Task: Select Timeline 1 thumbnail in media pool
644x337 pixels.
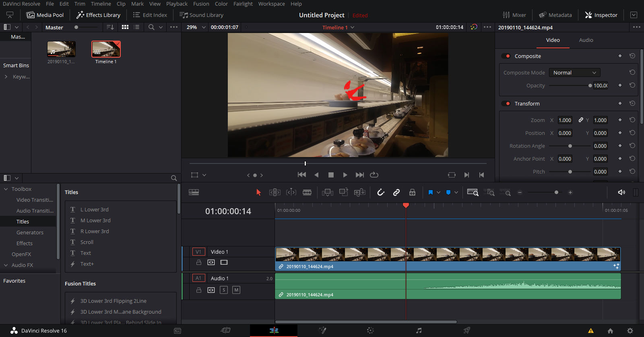Action: (106, 49)
